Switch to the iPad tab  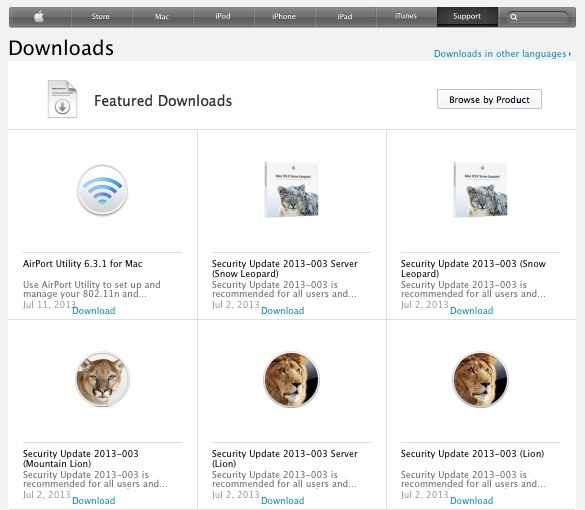click(345, 17)
